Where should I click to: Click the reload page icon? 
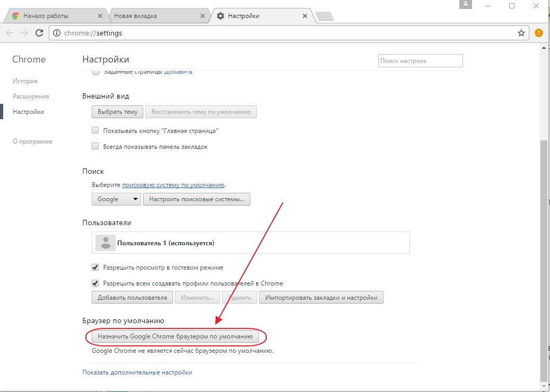(39, 33)
